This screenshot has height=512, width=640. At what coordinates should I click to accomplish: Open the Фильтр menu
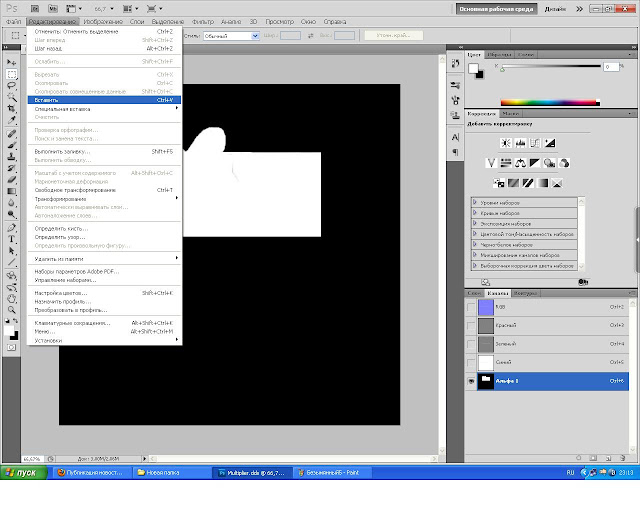tap(203, 22)
